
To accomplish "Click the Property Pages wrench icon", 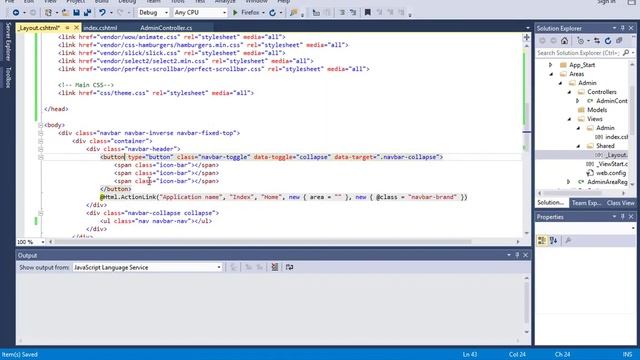I will pos(568,240).
